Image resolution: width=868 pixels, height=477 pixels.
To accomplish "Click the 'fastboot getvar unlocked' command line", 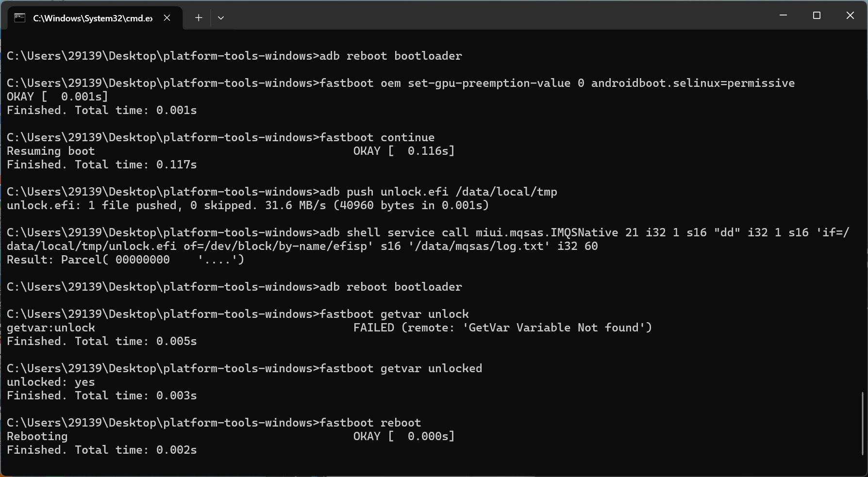I will (x=244, y=368).
